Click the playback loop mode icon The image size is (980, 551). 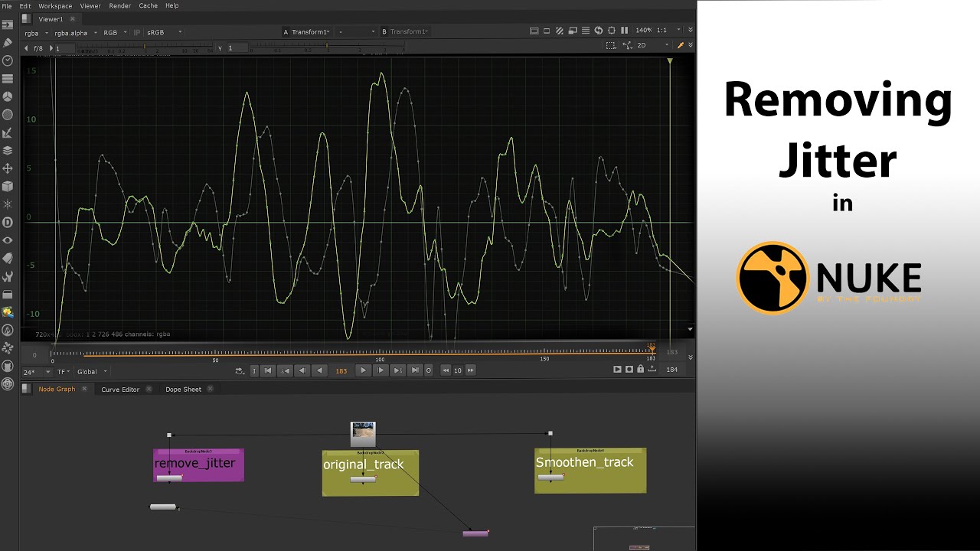tap(240, 370)
